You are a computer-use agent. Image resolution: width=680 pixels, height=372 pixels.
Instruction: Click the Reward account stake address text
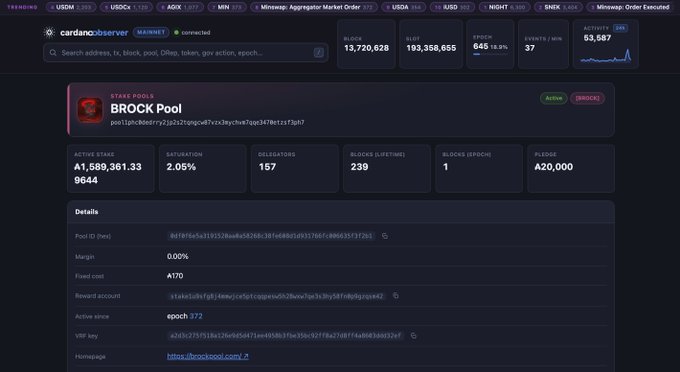277,296
